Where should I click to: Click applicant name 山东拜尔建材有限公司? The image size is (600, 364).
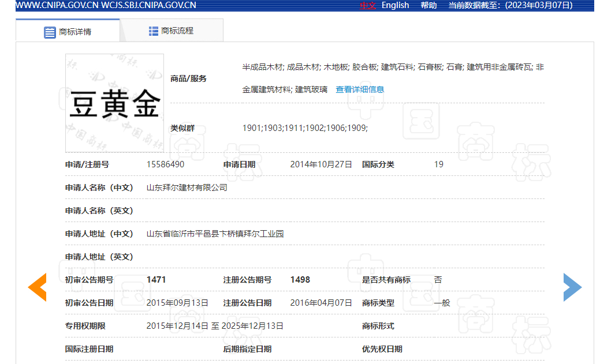[x=187, y=187]
